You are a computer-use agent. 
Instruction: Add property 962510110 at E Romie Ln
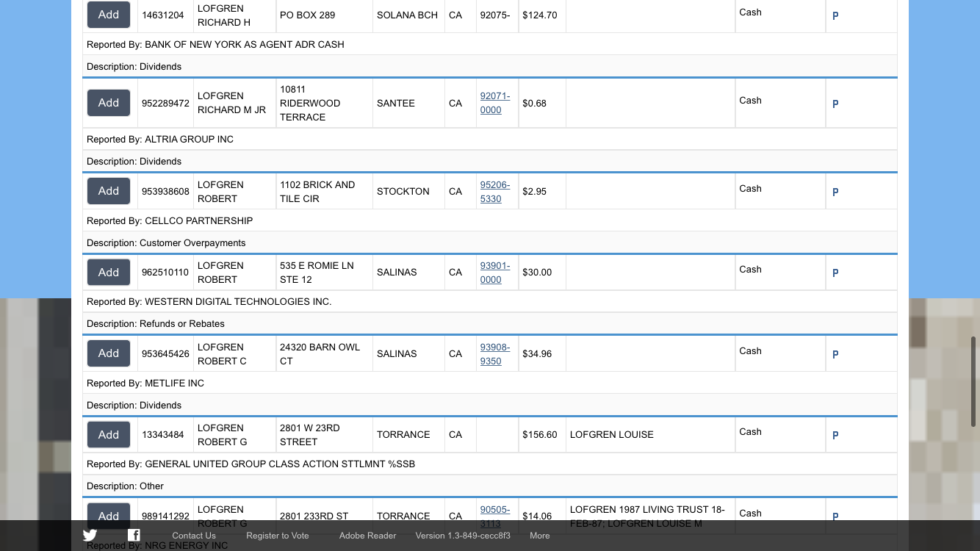click(x=109, y=273)
